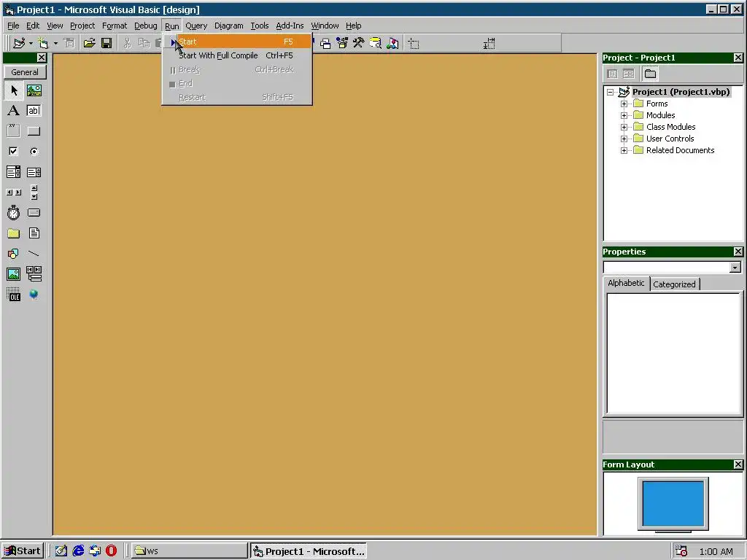The height and width of the screenshot is (560, 747).
Task: Click View Object in the Project panel
Action: pos(628,74)
